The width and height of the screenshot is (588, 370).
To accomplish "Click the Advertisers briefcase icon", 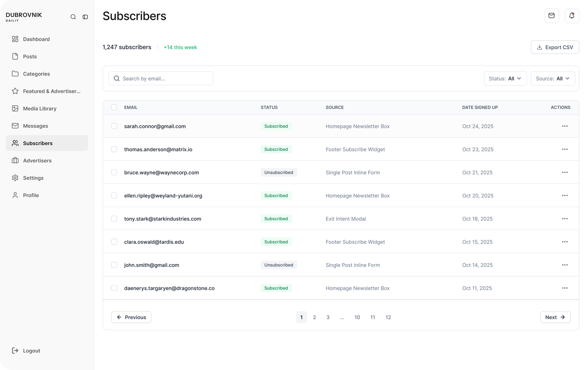I will [15, 160].
